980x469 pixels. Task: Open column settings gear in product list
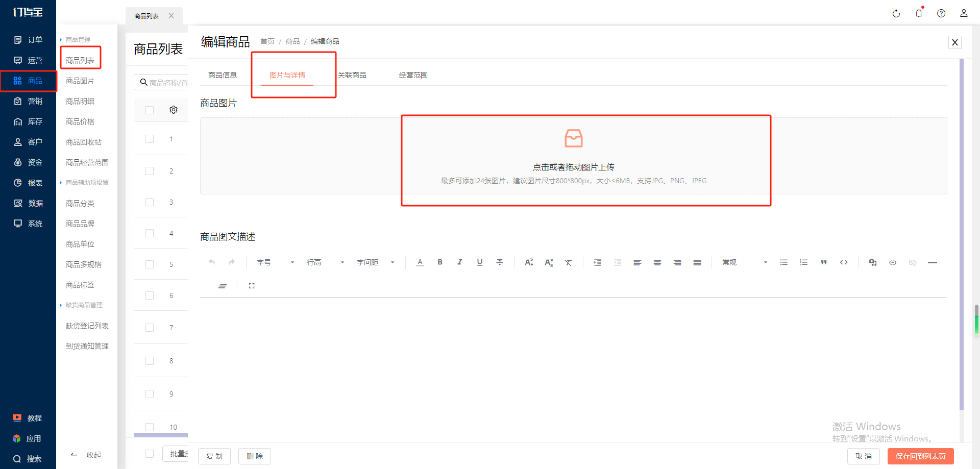coord(174,110)
